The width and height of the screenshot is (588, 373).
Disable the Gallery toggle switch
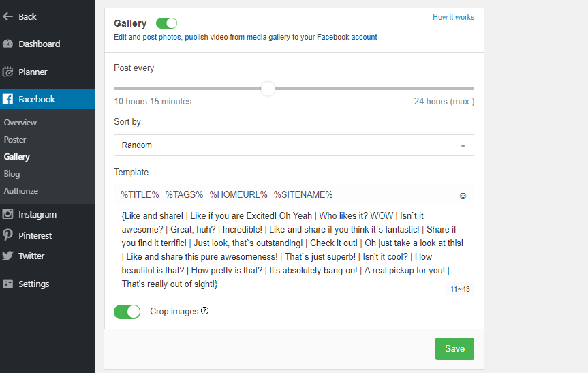[166, 23]
